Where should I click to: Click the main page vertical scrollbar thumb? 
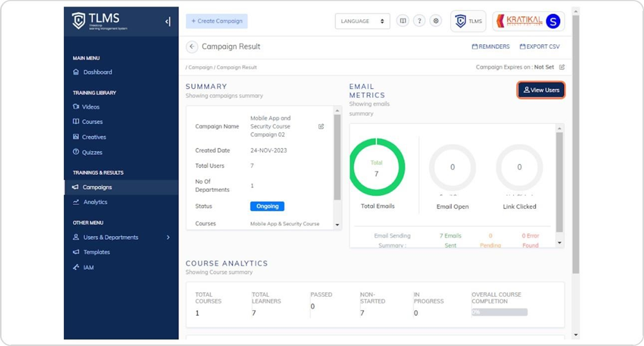pyautogui.click(x=576, y=145)
